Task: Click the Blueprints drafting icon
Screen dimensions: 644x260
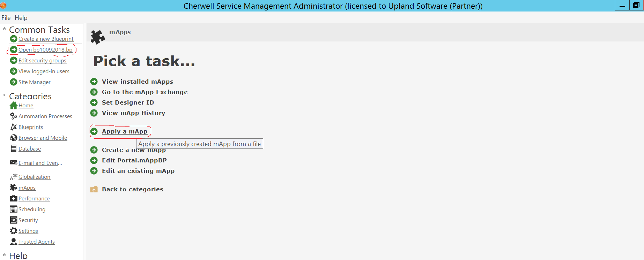Action: 14,127
